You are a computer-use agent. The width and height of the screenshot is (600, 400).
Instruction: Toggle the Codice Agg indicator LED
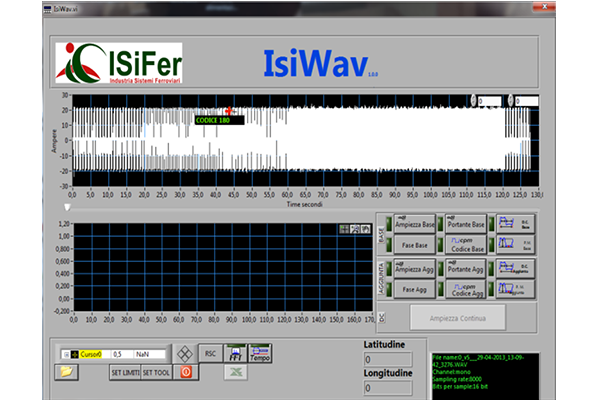(x=440, y=290)
